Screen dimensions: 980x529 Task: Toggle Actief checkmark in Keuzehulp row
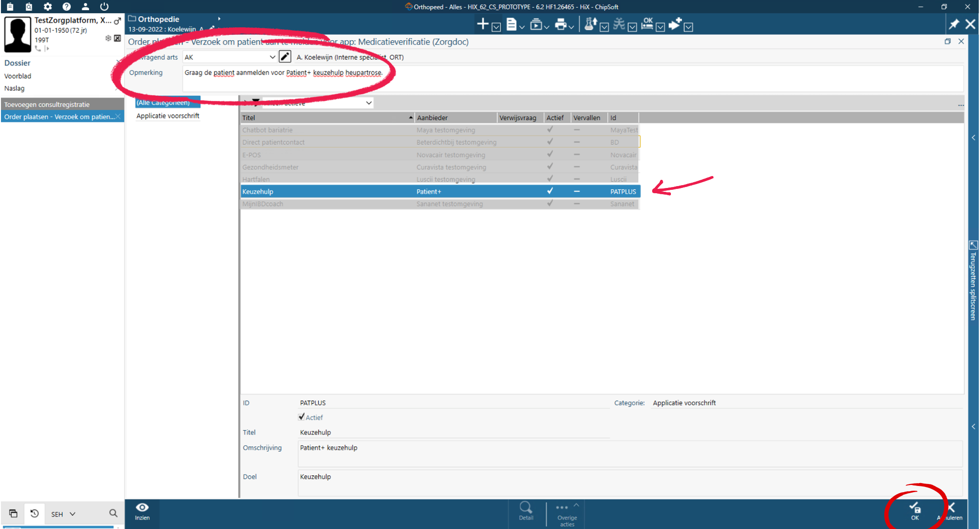pos(550,191)
